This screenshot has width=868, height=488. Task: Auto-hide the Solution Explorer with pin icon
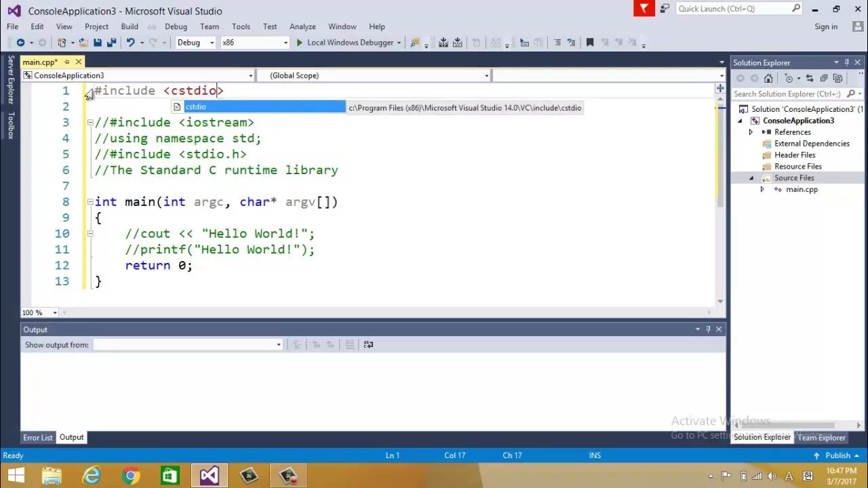pos(846,62)
